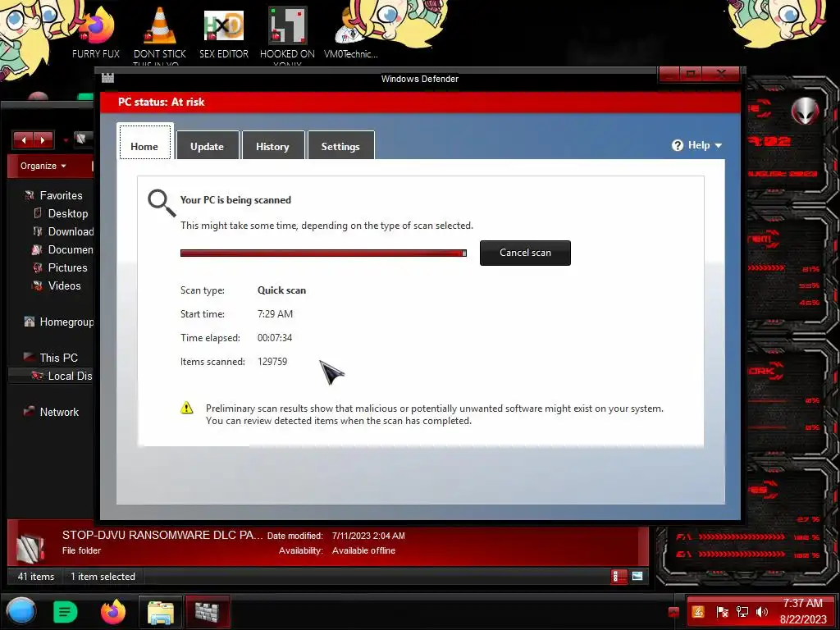Switch to File Explorer taskbar button
This screenshot has height=630, width=840.
(161, 611)
